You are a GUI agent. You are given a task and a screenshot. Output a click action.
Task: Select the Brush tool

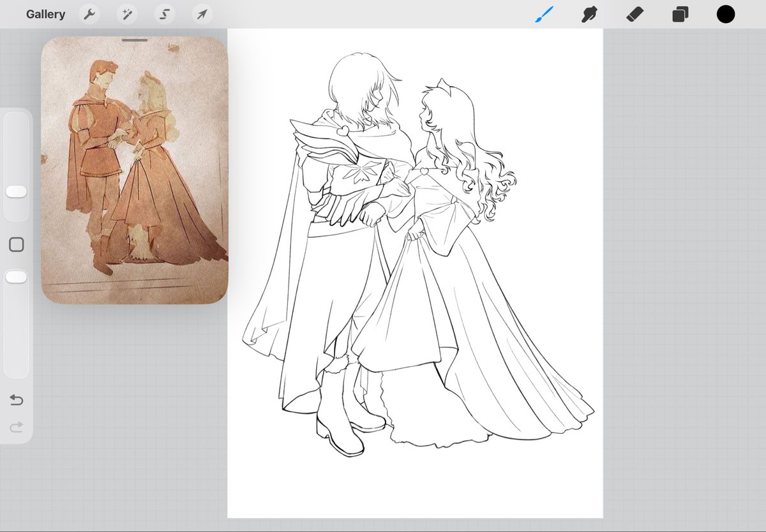pos(544,14)
